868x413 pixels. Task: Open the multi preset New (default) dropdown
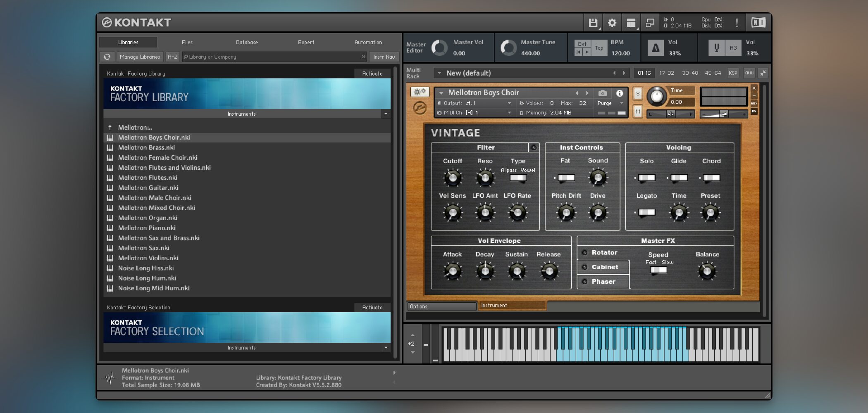(x=439, y=73)
